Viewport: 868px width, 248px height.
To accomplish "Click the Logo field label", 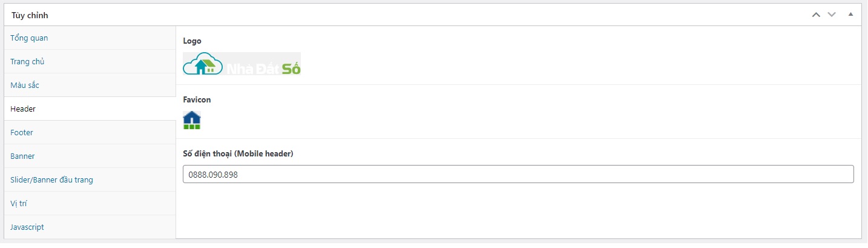I will tap(192, 41).
